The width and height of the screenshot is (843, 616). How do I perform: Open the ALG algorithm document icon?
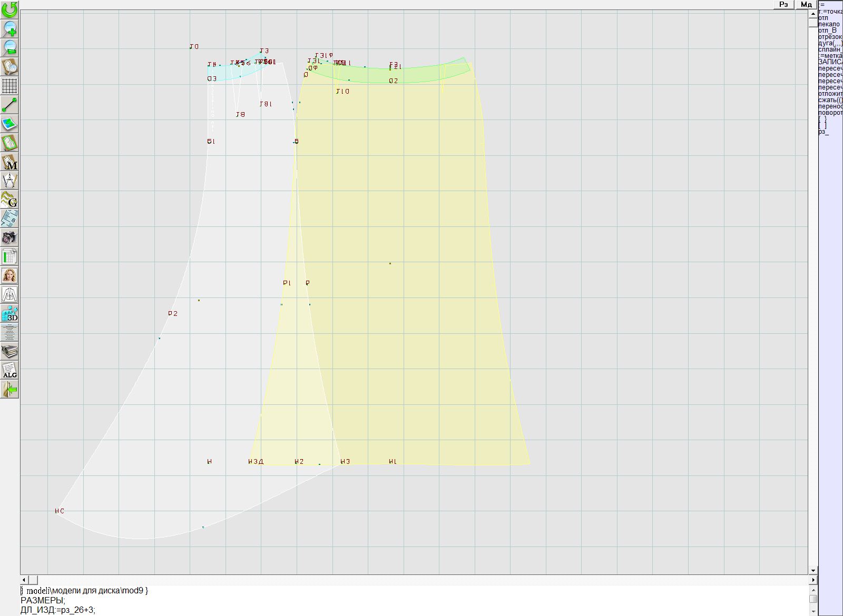9,370
